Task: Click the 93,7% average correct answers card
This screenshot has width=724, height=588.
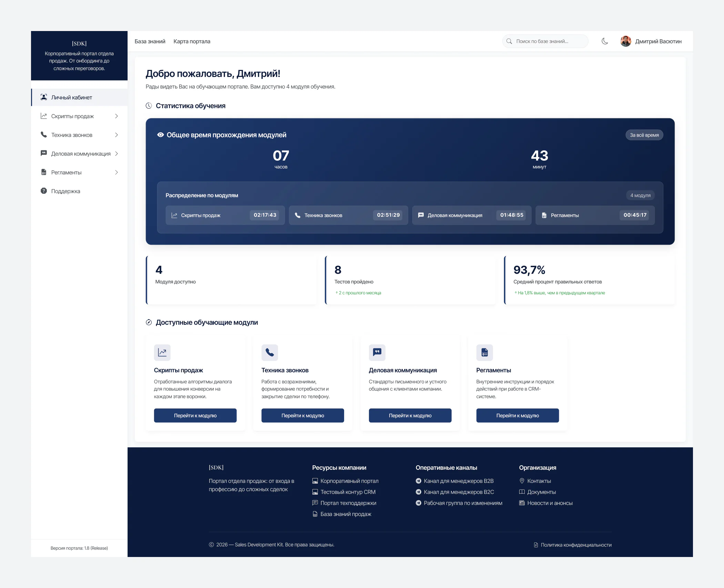Action: coord(589,280)
